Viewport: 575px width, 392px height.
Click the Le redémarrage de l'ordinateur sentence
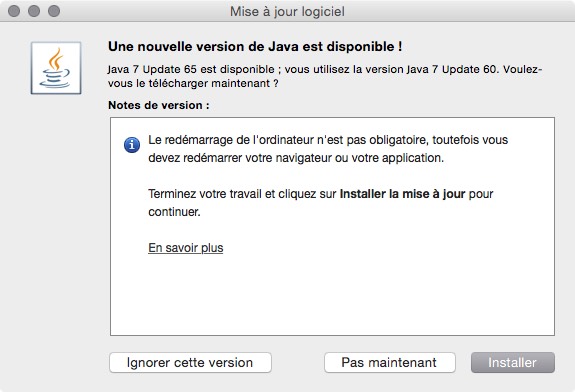(328, 149)
